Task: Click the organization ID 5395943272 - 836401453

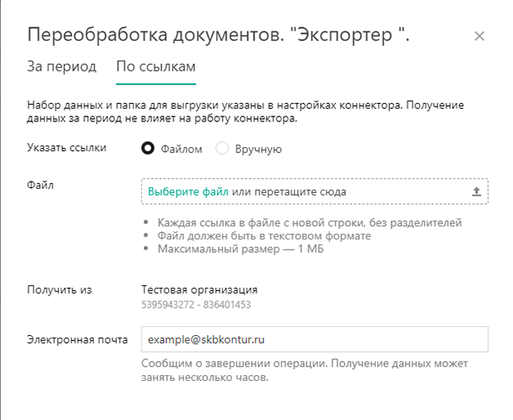Action: [x=196, y=304]
